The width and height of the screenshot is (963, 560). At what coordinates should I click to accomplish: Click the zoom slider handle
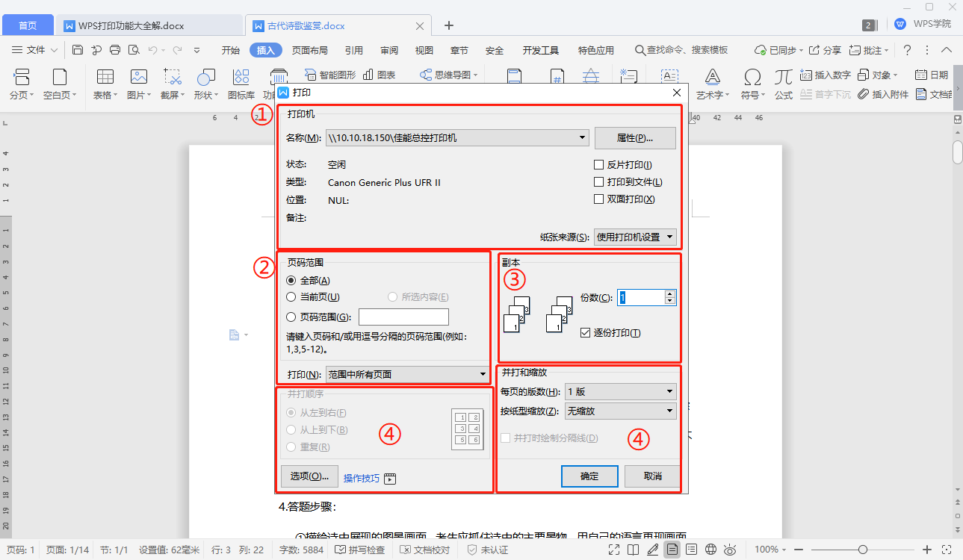coord(862,550)
